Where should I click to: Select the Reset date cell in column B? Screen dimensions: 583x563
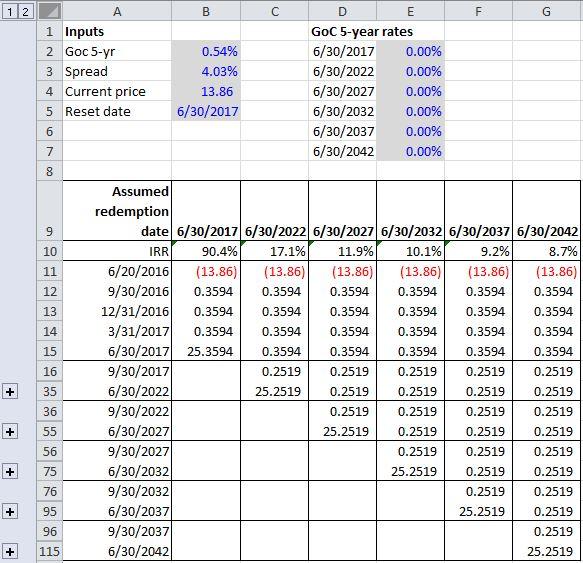[206, 112]
